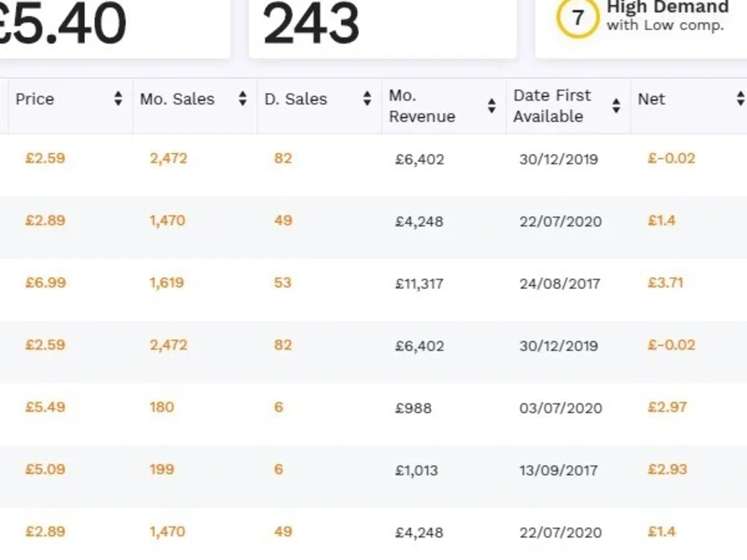Screen dimensions: 747x560
Task: Click the net value £3.71
Action: [x=666, y=283]
